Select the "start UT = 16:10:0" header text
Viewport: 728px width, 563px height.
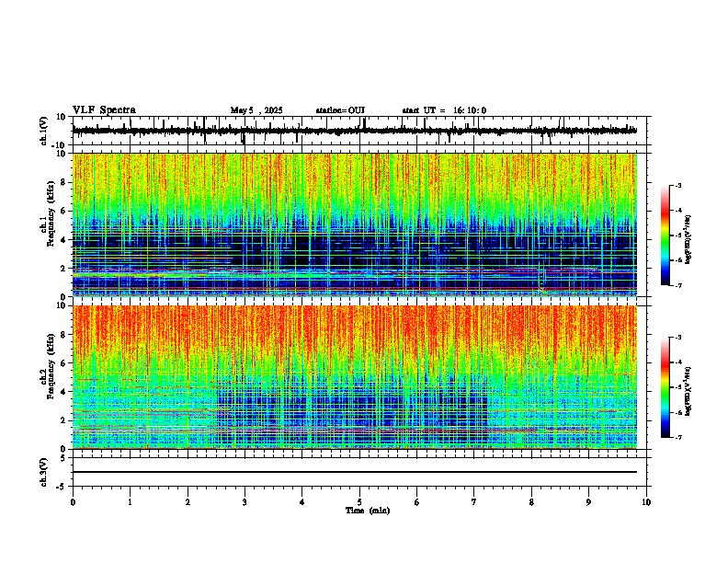pos(444,110)
